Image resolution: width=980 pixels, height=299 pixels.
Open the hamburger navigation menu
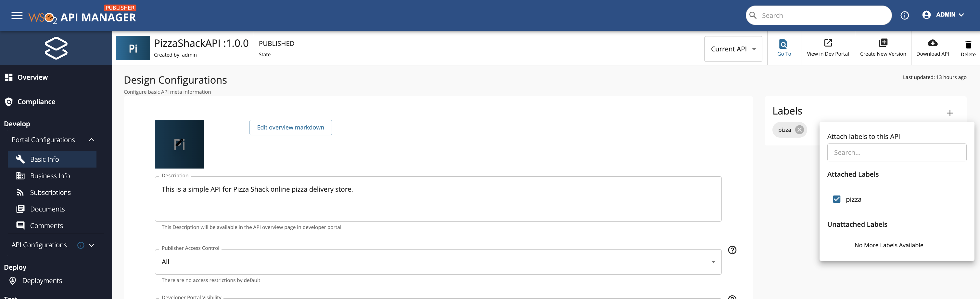click(17, 16)
